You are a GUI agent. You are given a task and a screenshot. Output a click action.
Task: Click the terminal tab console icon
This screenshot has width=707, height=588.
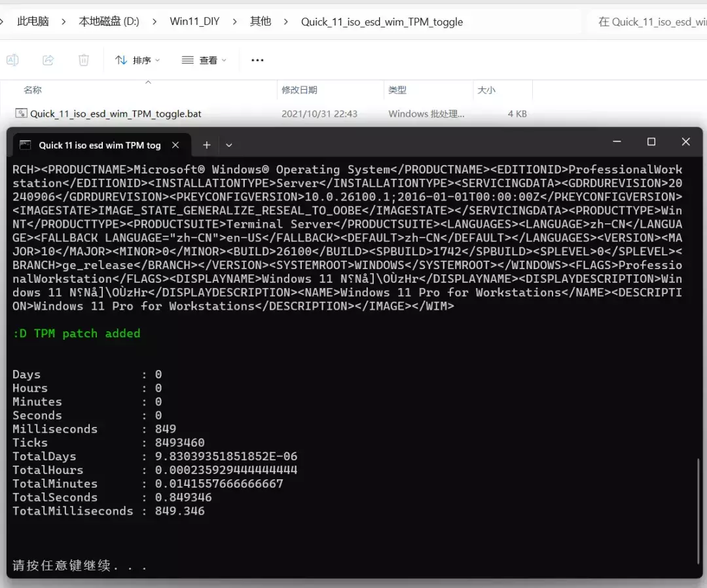pyautogui.click(x=26, y=145)
